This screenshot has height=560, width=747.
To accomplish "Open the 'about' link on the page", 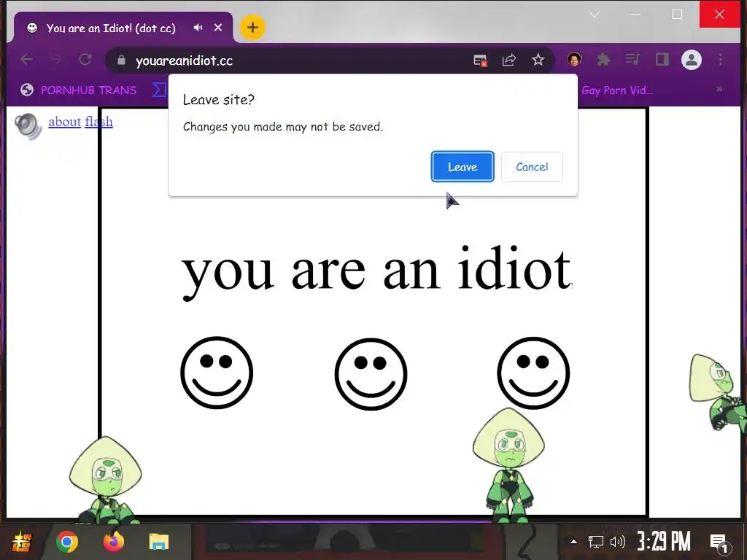I will pos(64,122).
